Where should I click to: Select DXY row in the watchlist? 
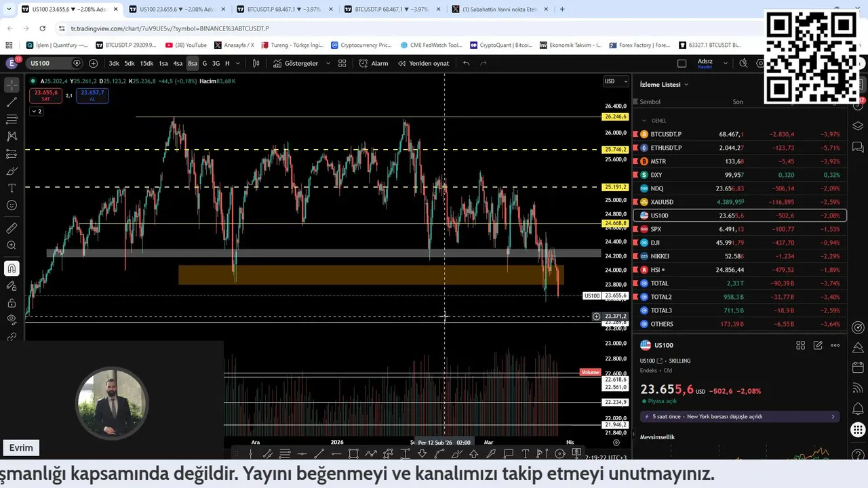tap(739, 175)
